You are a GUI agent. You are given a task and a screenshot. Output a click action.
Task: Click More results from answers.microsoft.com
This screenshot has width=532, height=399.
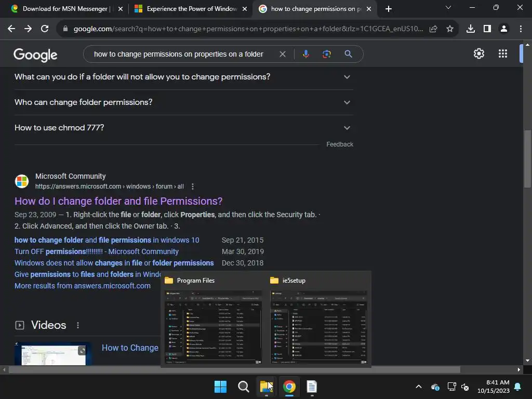[x=83, y=286]
